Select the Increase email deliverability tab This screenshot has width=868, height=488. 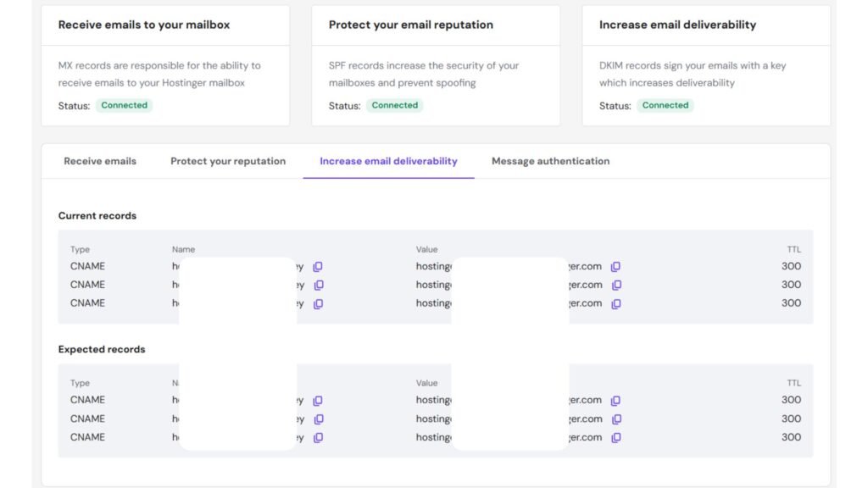click(388, 161)
